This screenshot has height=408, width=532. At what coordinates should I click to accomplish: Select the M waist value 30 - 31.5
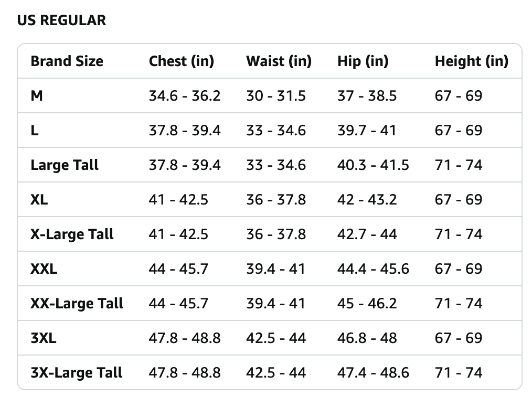(276, 95)
